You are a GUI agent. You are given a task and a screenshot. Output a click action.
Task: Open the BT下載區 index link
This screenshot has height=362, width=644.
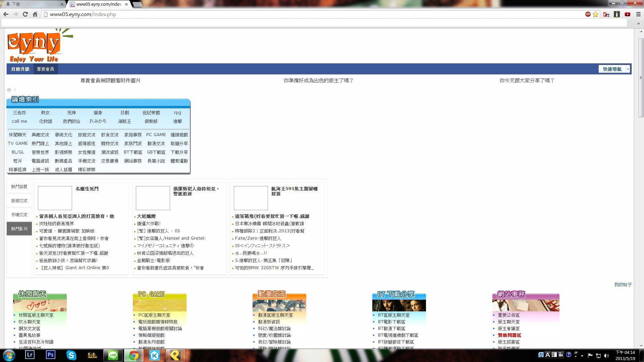[133, 152]
